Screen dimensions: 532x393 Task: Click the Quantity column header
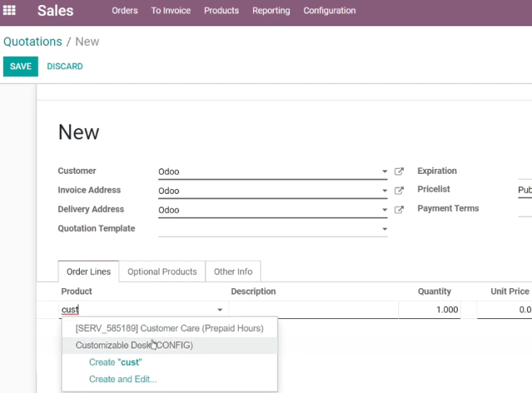(x=434, y=291)
